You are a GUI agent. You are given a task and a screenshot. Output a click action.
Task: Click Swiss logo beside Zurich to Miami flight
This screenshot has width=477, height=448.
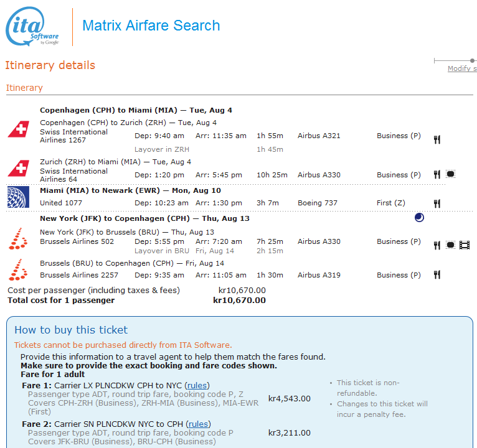coord(18,169)
